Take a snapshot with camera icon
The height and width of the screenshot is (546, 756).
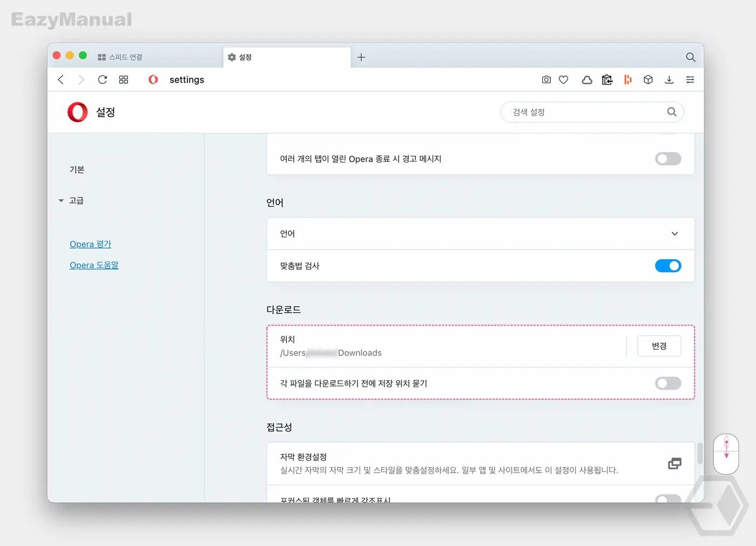click(x=546, y=80)
